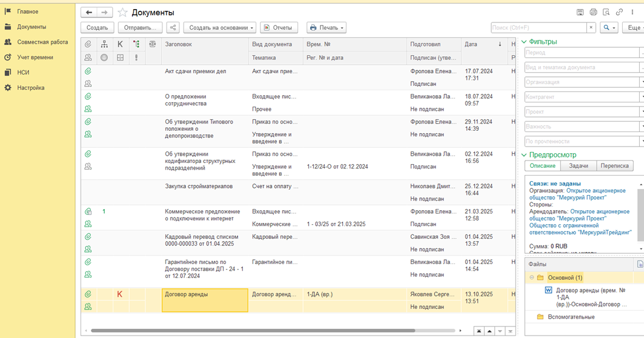
Task: Click the people icon in Гарантийное письмо row
Action: pyautogui.click(x=88, y=275)
